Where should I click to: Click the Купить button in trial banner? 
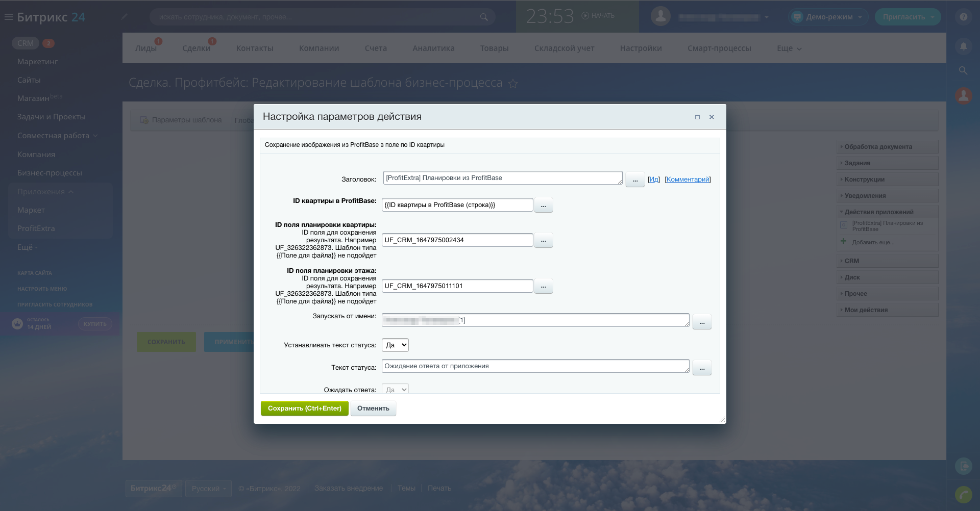tap(95, 324)
